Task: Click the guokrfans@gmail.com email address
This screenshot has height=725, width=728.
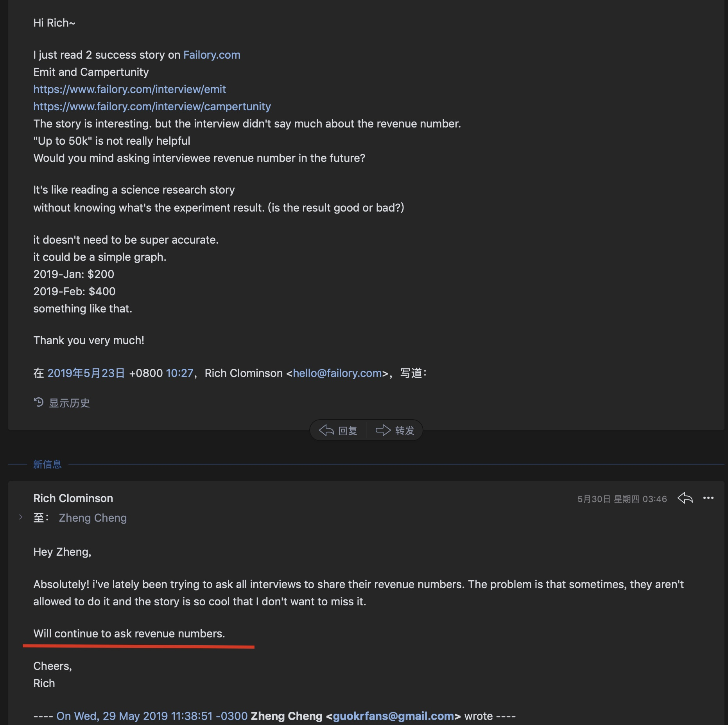Action: coord(393,716)
